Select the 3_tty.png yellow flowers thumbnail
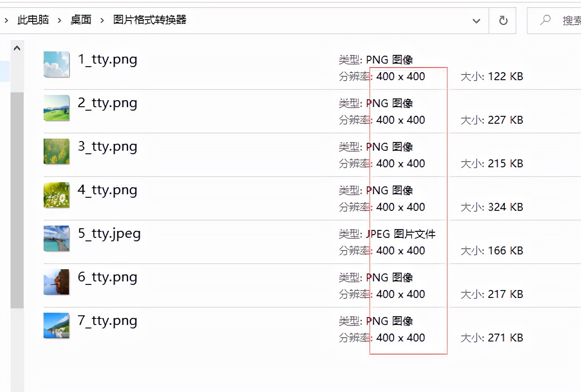Image resolution: width=581 pixels, height=392 pixels. pos(57,152)
